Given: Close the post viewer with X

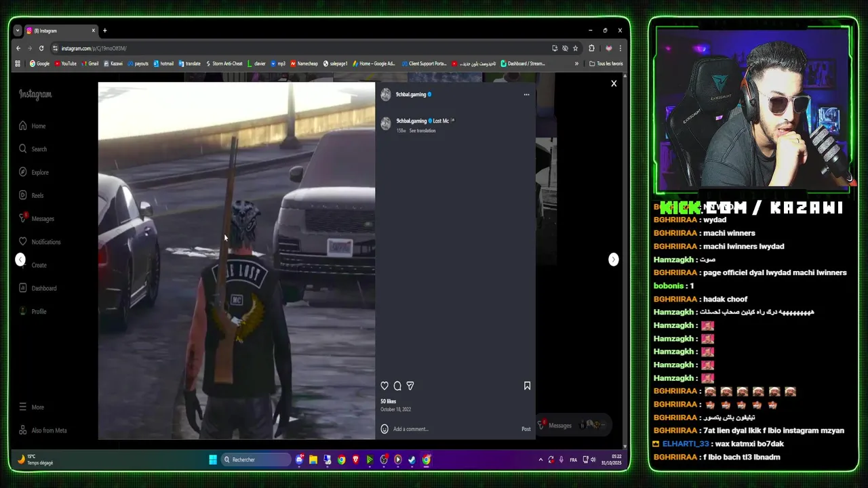Looking at the screenshot, I should (614, 83).
